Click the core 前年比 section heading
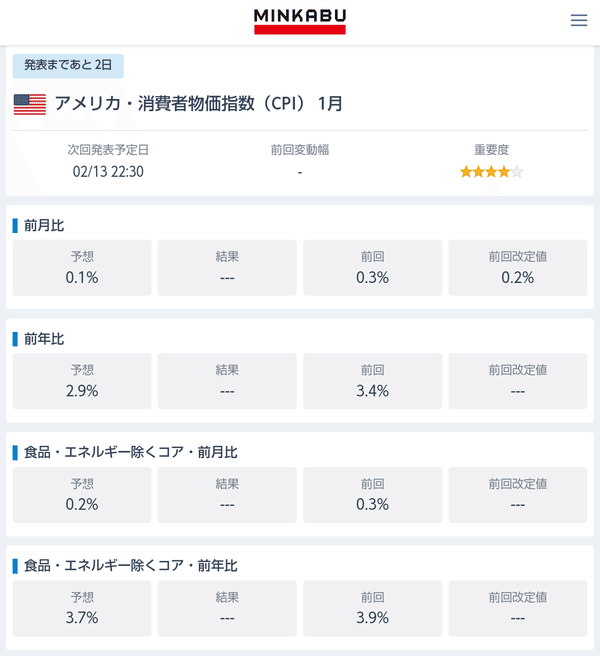The height and width of the screenshot is (656, 600). (131, 566)
